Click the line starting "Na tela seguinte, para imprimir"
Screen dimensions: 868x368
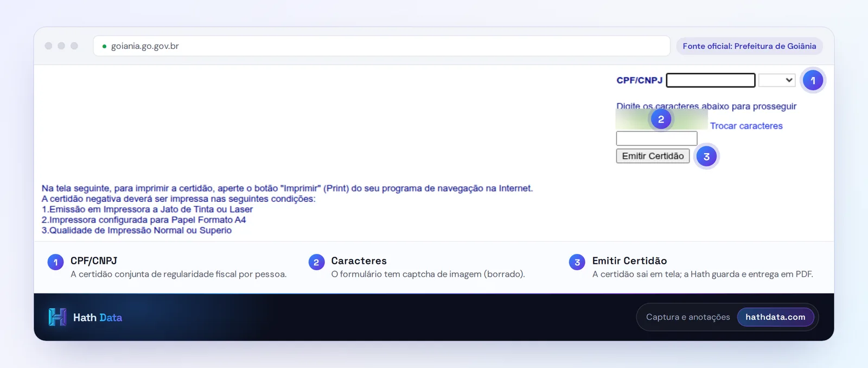tap(287, 188)
